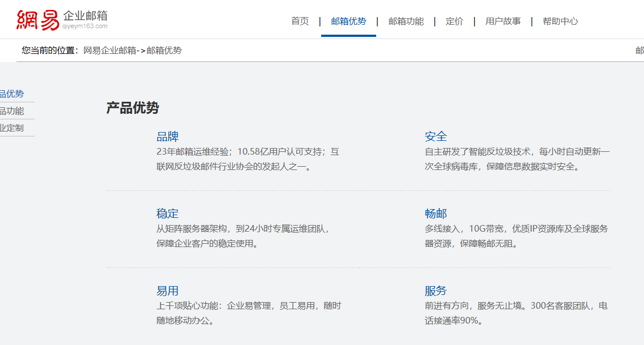Image resolution: width=644 pixels, height=345 pixels.
Task: Click the 邮箱优势 breadcrumb text
Action: [x=164, y=51]
